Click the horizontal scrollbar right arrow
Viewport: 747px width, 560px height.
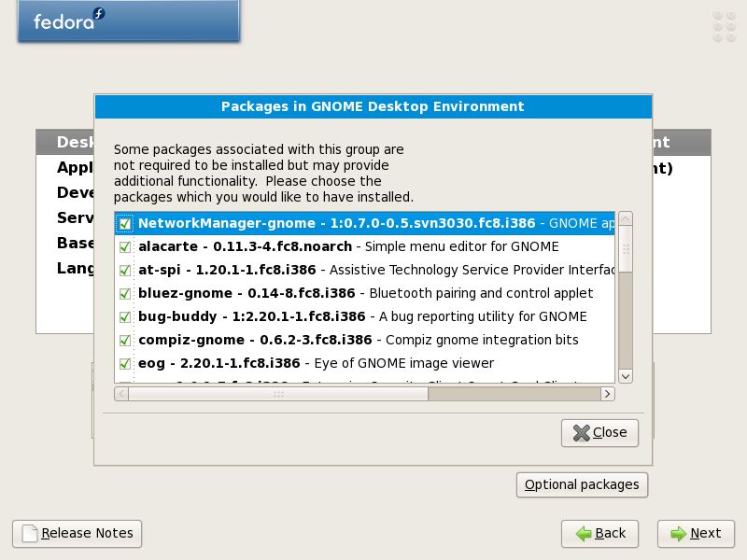(608, 394)
